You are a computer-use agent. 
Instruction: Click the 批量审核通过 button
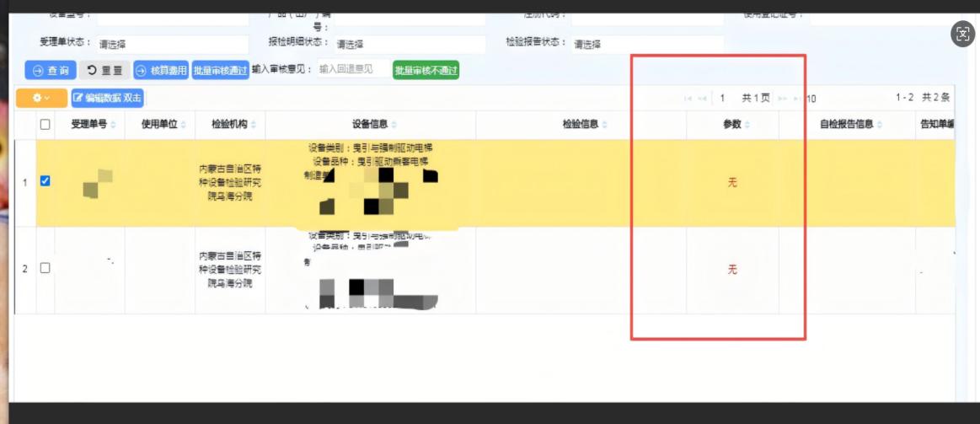[220, 71]
